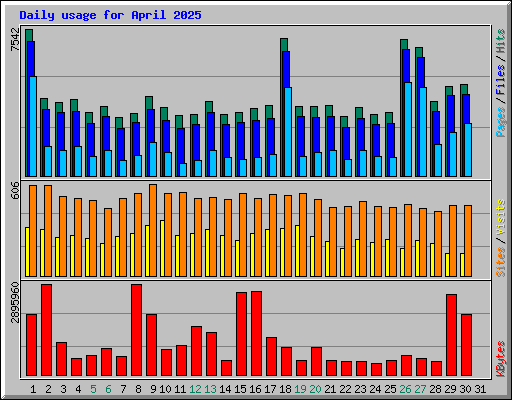Click the cyan pages bar for day 9

153,159
